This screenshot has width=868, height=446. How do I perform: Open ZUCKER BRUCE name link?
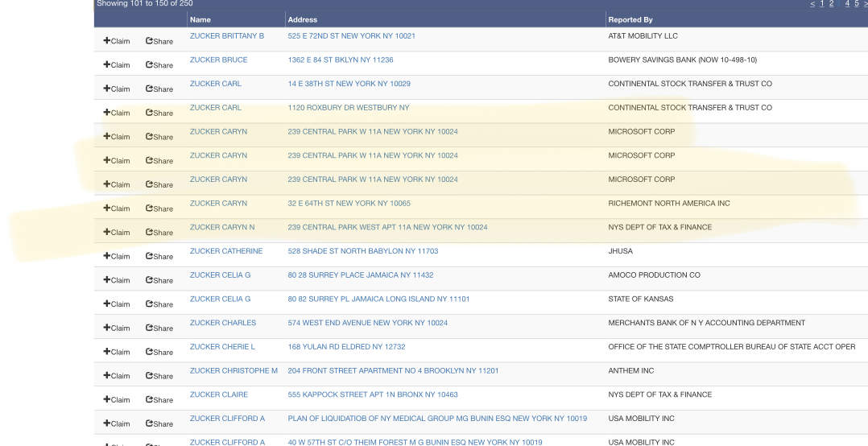(x=219, y=60)
